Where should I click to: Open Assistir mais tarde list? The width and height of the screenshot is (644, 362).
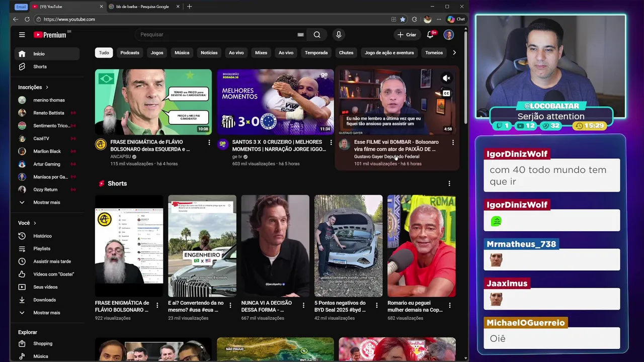(x=47, y=261)
